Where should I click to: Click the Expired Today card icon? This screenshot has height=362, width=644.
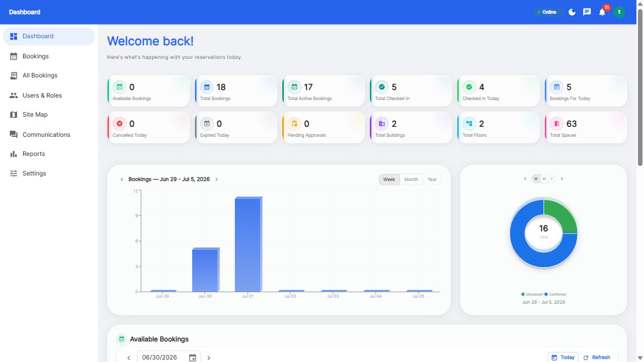point(207,124)
